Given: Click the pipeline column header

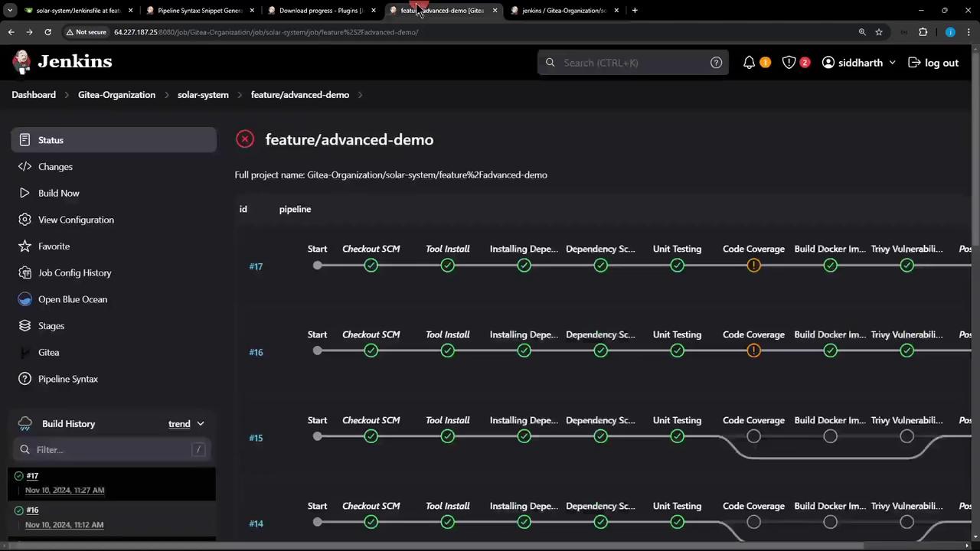Looking at the screenshot, I should click(295, 209).
